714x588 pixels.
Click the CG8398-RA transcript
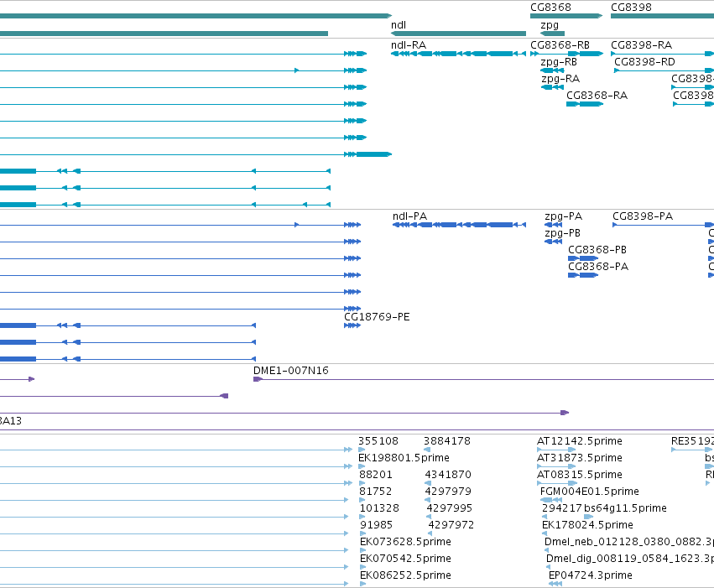(x=663, y=54)
